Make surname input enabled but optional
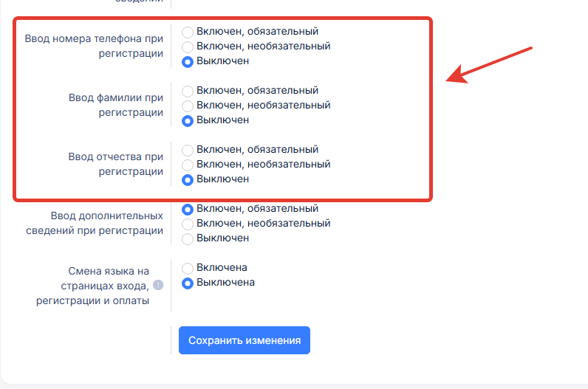The width and height of the screenshot is (588, 389). (188, 106)
